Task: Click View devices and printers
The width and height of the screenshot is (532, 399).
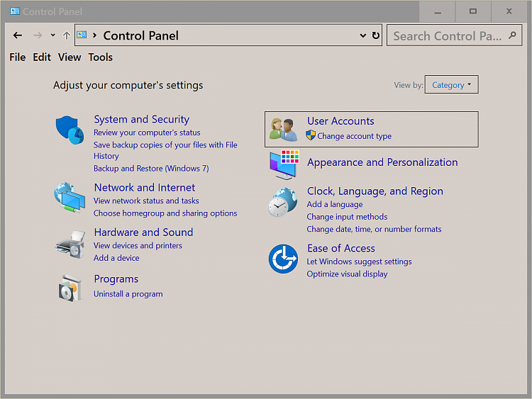Action: coord(138,245)
